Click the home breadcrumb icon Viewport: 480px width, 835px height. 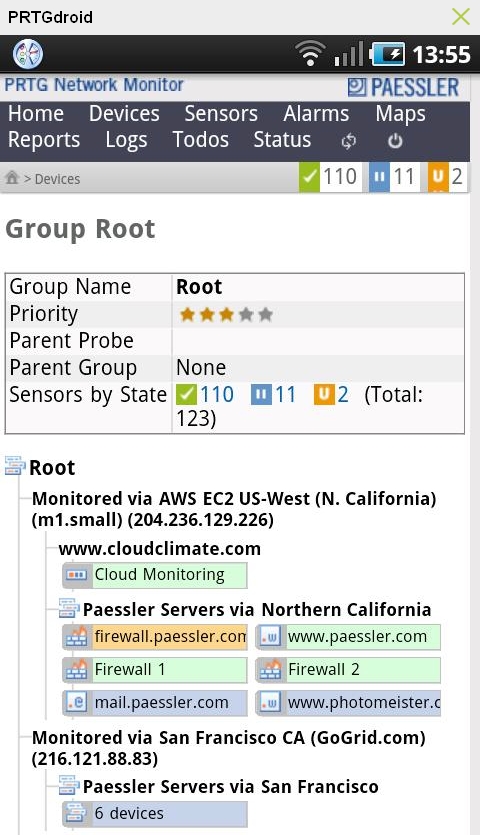[12, 178]
